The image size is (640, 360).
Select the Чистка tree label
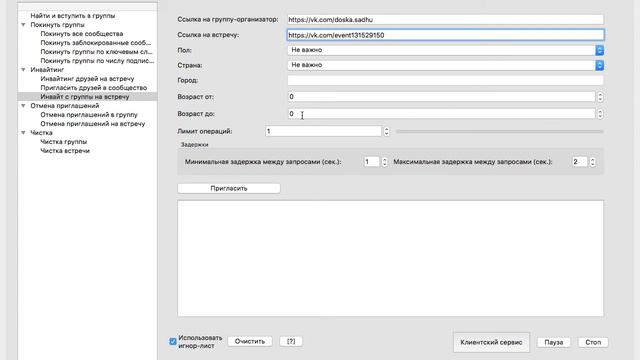click(x=41, y=133)
